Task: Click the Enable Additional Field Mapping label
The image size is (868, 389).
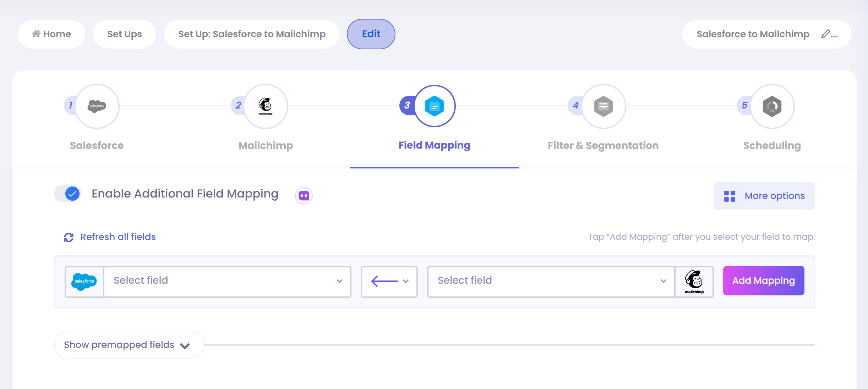Action: click(185, 194)
